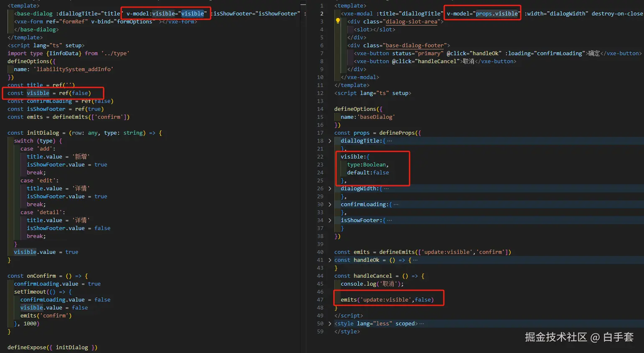Click the ellipsis marker after style lang="less" scoped
This screenshot has height=353, width=644.
click(x=421, y=324)
